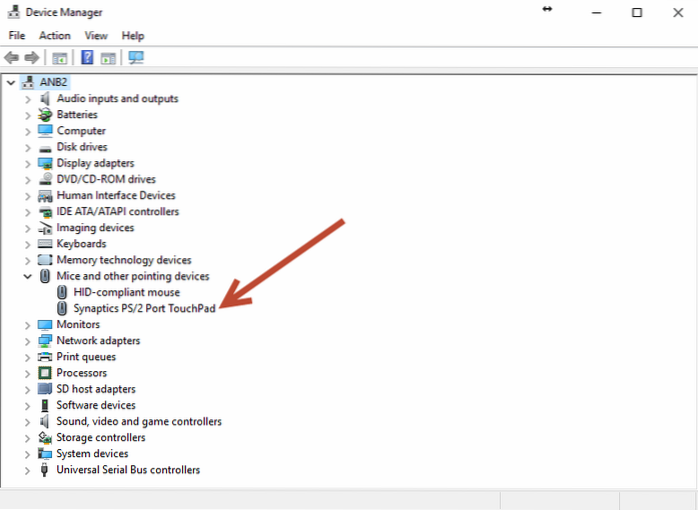Expand the System devices chevron
This screenshot has height=510, width=698.
click(x=28, y=454)
